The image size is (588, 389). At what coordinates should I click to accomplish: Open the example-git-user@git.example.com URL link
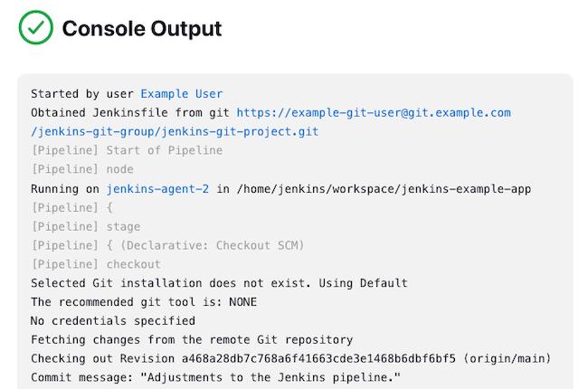coord(374,113)
